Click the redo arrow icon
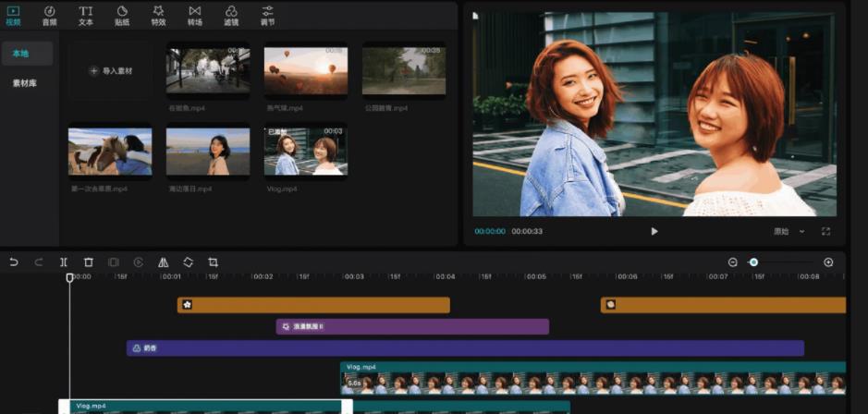Viewport: 868px width, 414px height. (39, 262)
